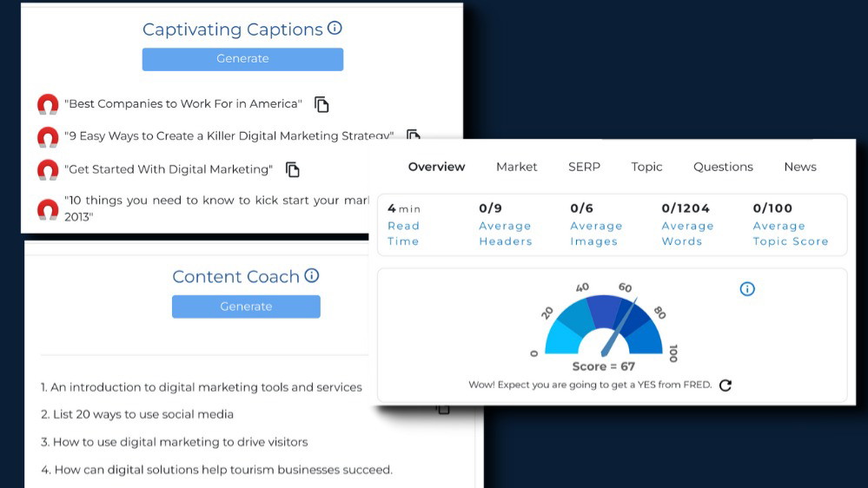Select the SERP tab
The width and height of the screenshot is (868, 488).
(x=584, y=167)
